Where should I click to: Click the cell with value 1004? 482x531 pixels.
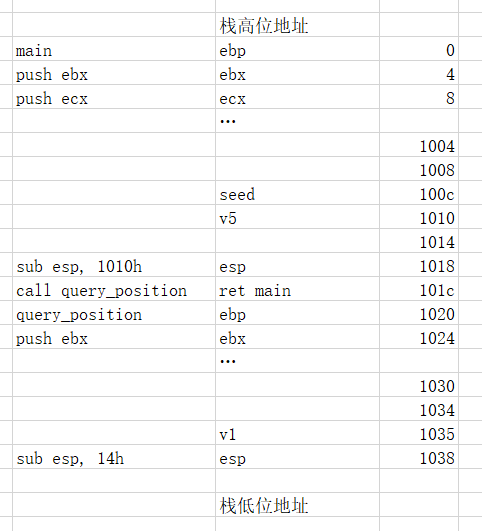click(x=419, y=145)
